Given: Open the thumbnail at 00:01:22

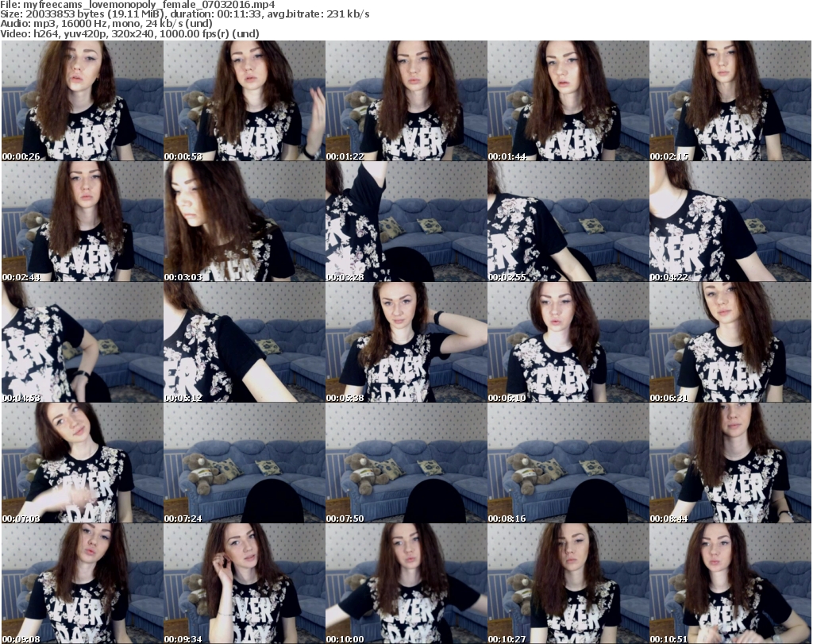Looking at the screenshot, I should point(406,101).
